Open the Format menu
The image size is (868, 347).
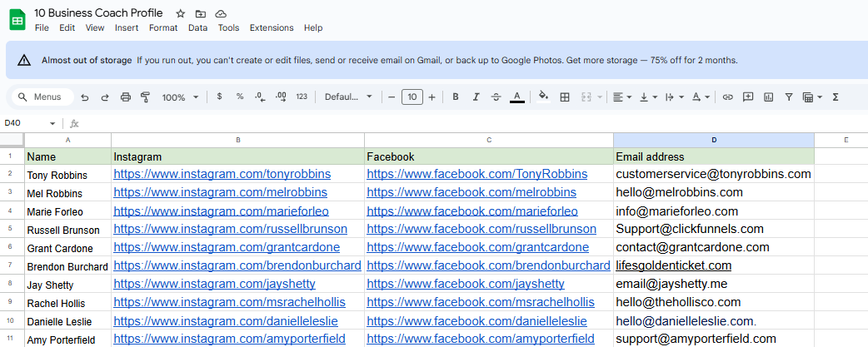coord(163,27)
